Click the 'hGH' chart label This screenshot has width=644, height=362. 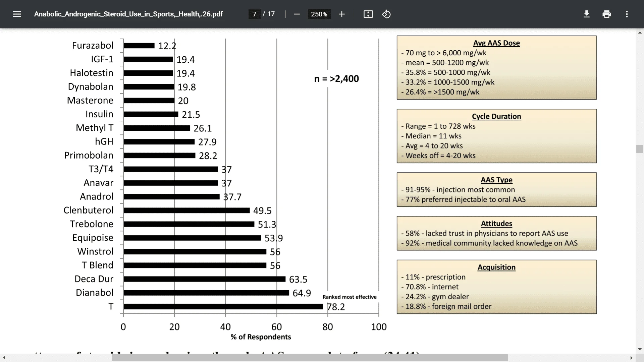click(x=104, y=141)
